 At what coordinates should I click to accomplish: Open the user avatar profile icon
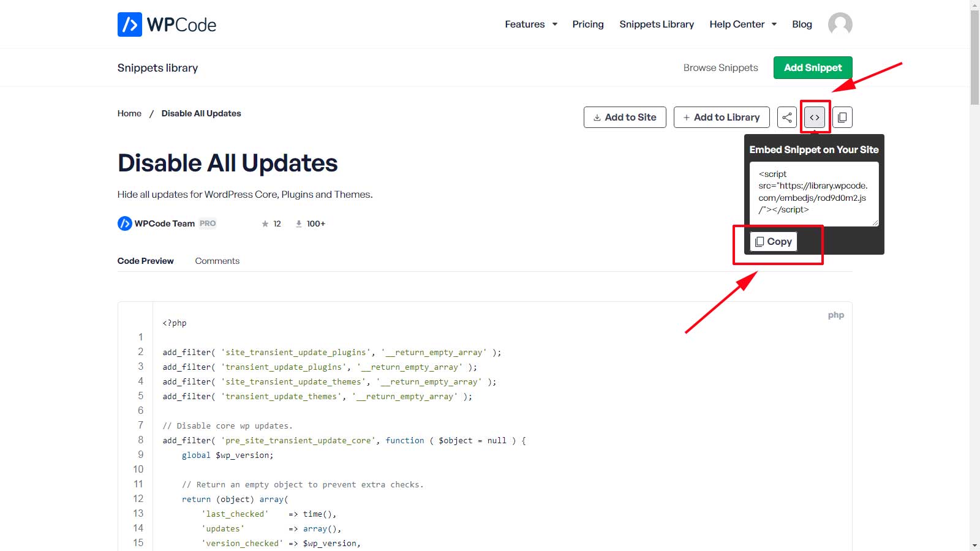coord(840,24)
